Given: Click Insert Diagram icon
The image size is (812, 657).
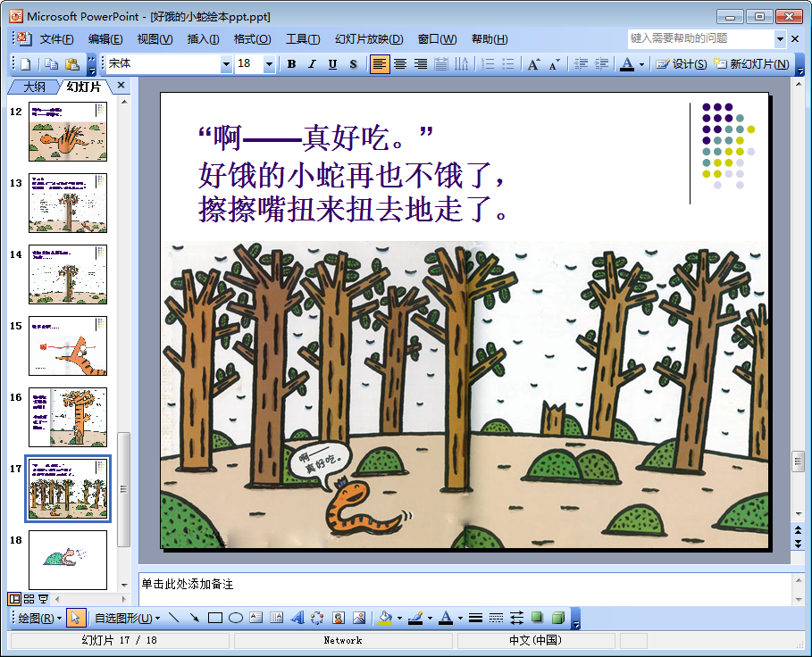Looking at the screenshot, I should tap(317, 619).
